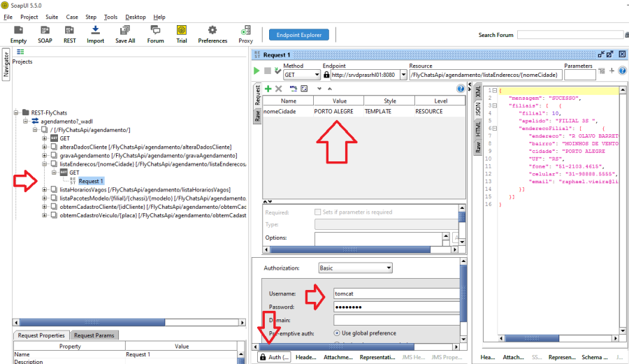Open the Forum toolbar icon
The width and height of the screenshot is (629, 364).
pos(155,34)
